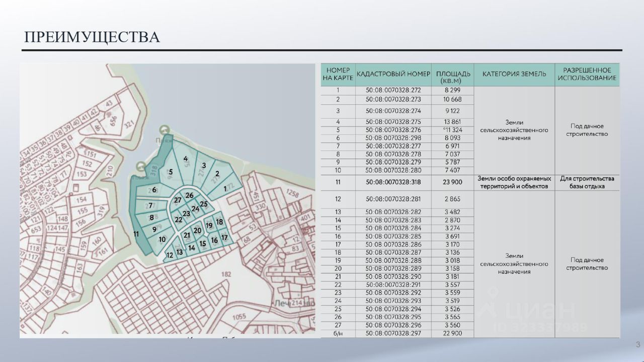Click the area value 23 900
Image resolution: width=644 pixels, height=362 pixels.
(453, 183)
